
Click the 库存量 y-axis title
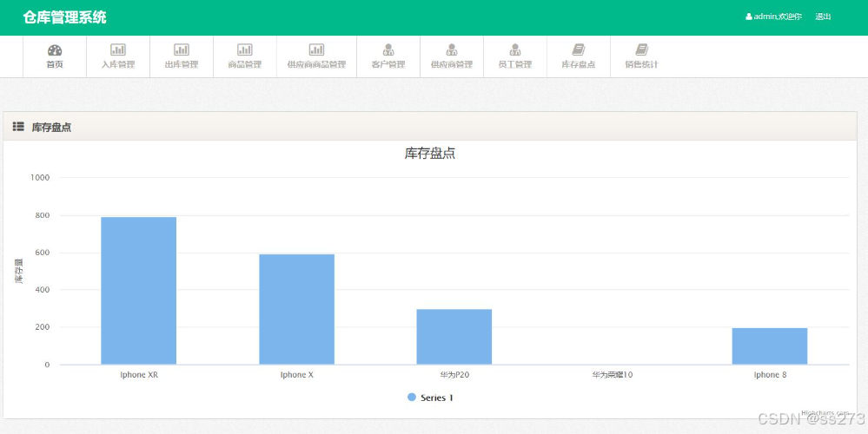[x=19, y=271]
